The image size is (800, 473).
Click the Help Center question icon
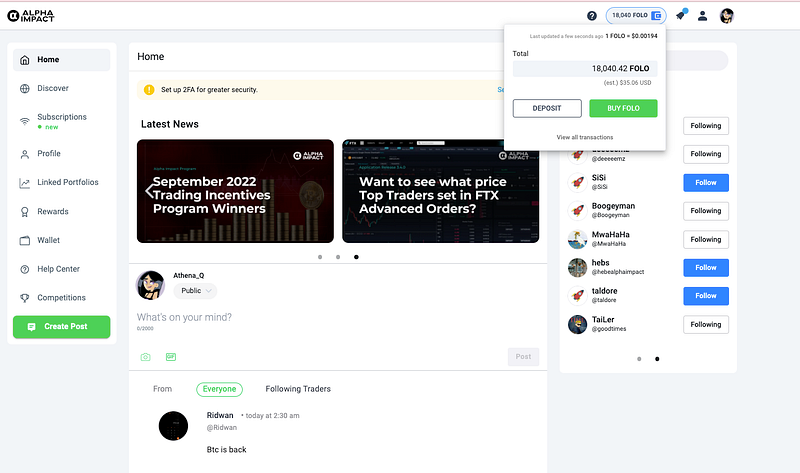pos(24,269)
